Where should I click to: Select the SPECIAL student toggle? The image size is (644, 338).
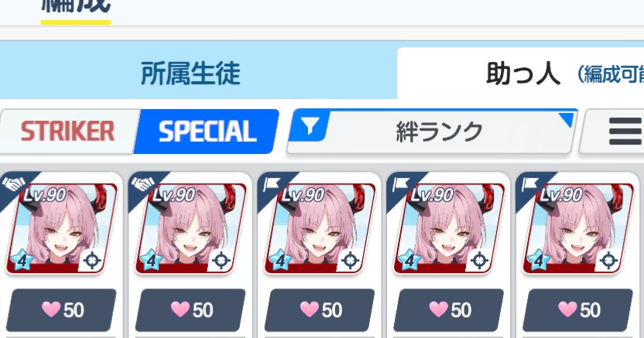(207, 131)
